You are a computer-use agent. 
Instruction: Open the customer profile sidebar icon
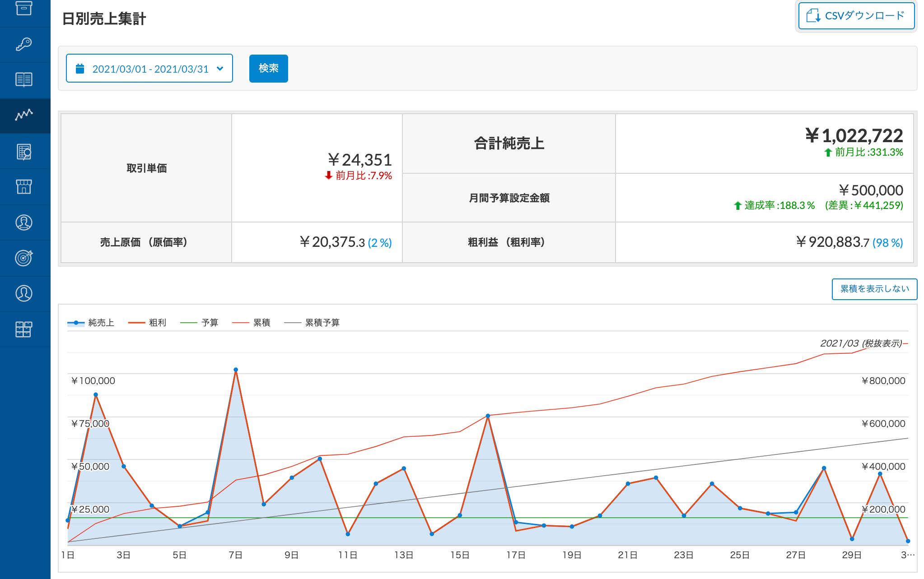point(24,222)
